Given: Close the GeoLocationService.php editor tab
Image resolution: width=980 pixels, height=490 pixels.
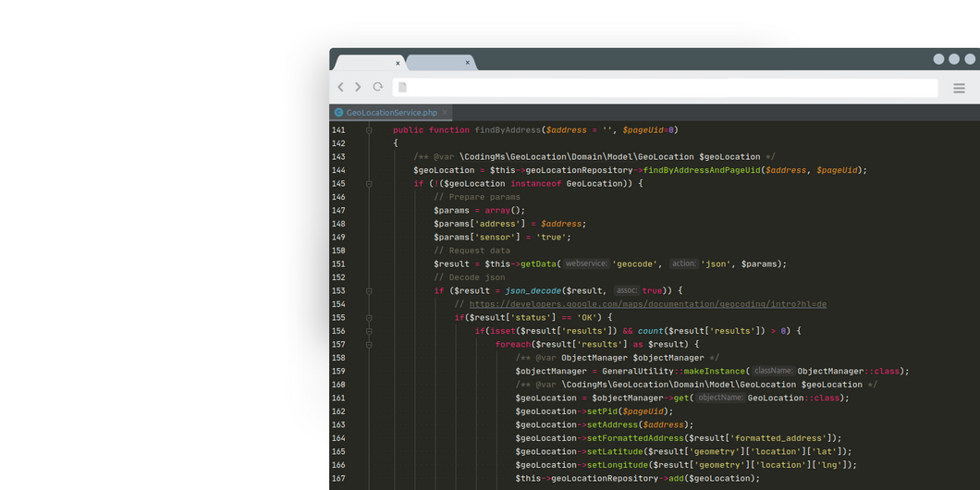Looking at the screenshot, I should point(445,113).
